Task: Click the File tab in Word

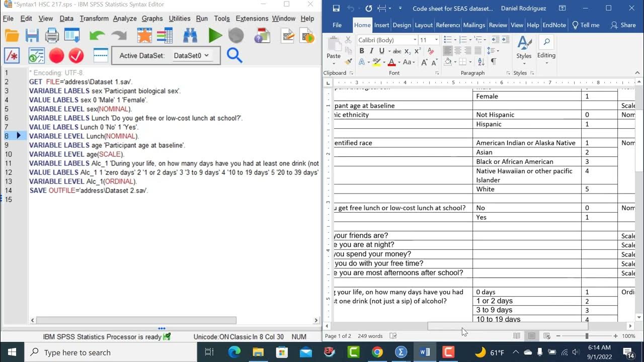Action: point(337,25)
